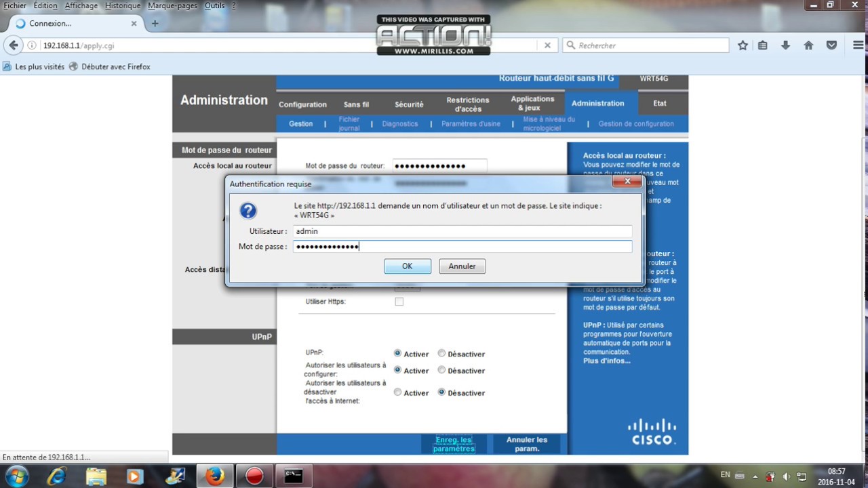Open File Explorer folder from taskbar

tap(96, 476)
